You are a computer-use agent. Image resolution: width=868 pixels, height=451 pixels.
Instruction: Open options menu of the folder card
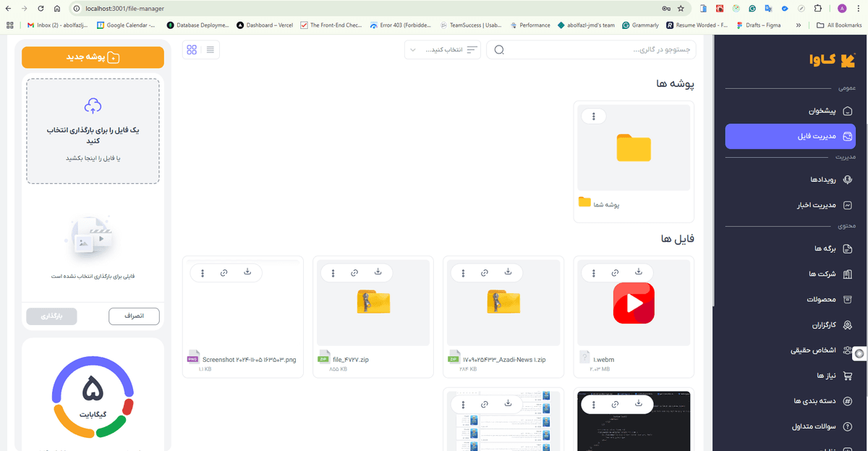[594, 116]
